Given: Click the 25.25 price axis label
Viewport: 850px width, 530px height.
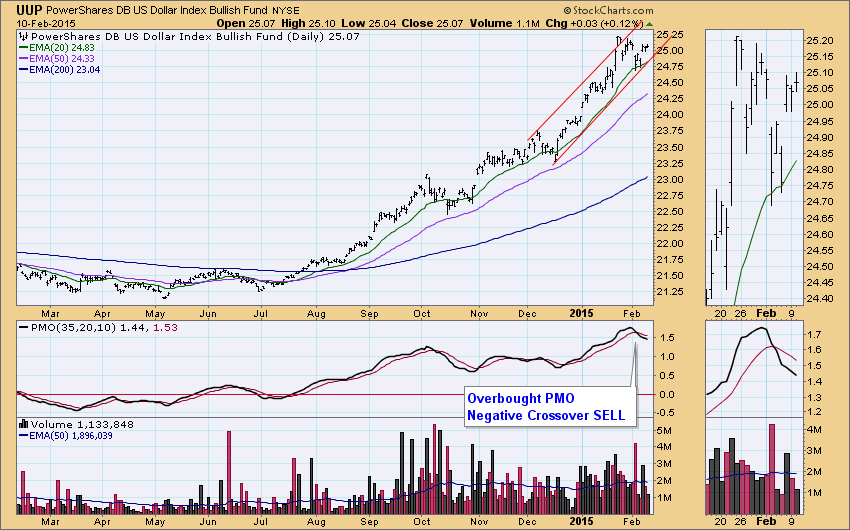Looking at the screenshot, I should [669, 34].
